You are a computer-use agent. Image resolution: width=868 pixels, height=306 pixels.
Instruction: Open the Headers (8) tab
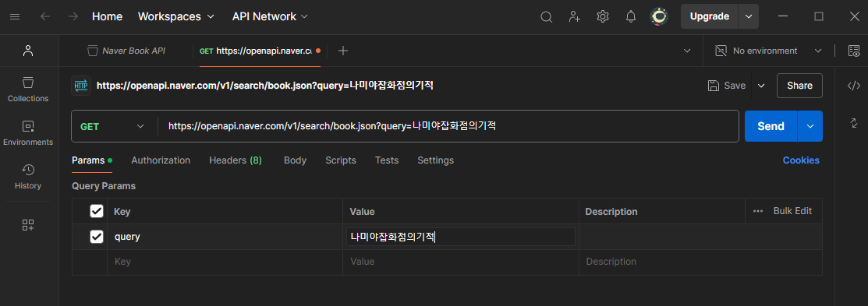tap(236, 160)
